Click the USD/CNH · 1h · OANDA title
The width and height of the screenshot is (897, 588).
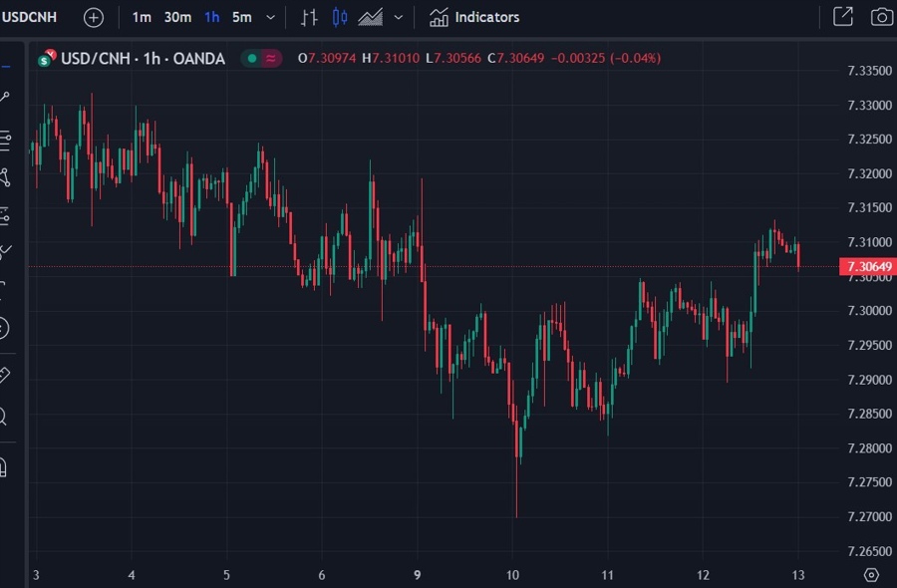pos(143,59)
